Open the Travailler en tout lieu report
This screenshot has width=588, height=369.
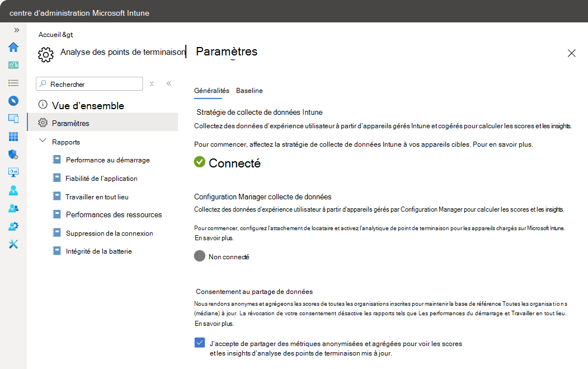[97, 197]
